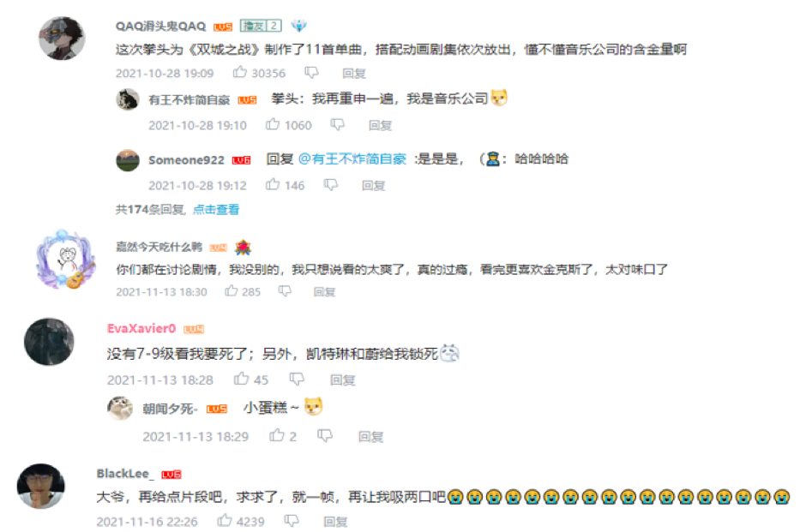Like BlackLee_'s comment with 4239 likes
This screenshot has height=532, width=806.
(224, 520)
